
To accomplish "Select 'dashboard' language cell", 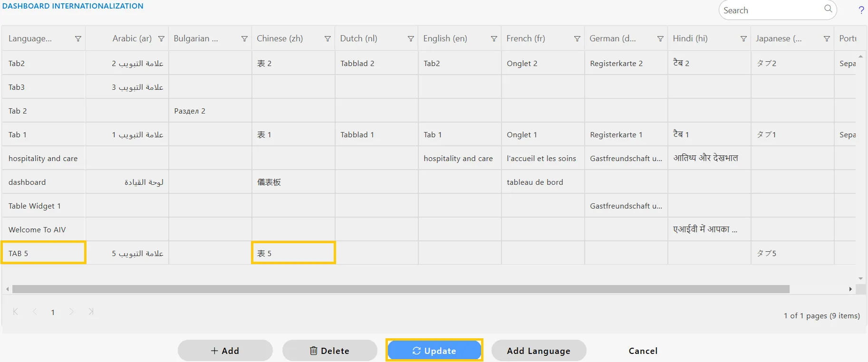I will [x=44, y=182].
